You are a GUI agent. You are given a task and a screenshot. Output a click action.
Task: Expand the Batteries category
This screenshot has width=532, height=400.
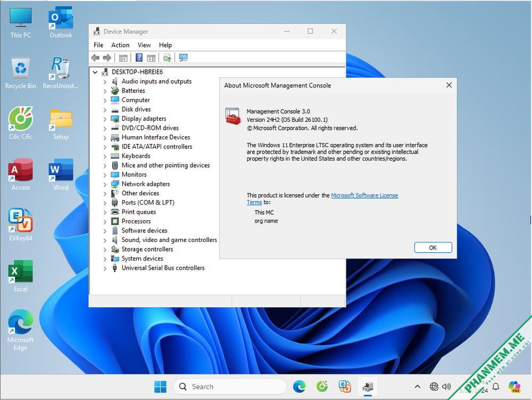tap(105, 91)
